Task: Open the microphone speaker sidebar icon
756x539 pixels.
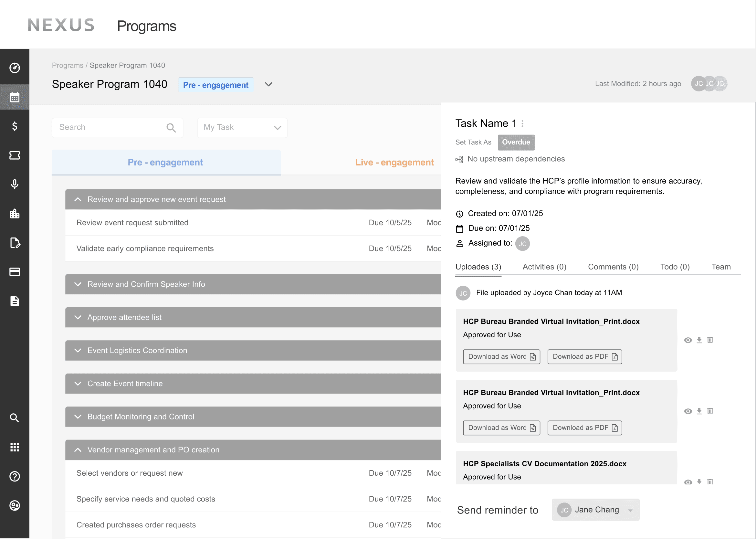Action: click(15, 184)
